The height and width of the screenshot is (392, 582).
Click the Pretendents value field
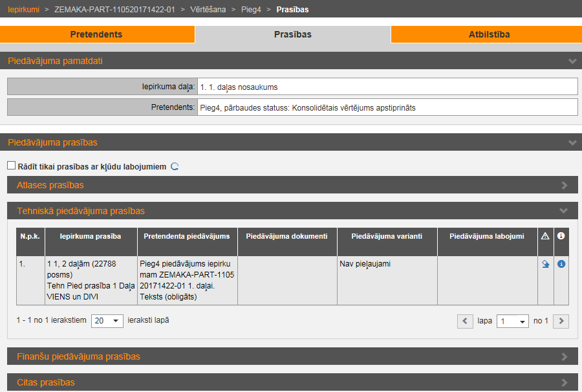pos(388,107)
